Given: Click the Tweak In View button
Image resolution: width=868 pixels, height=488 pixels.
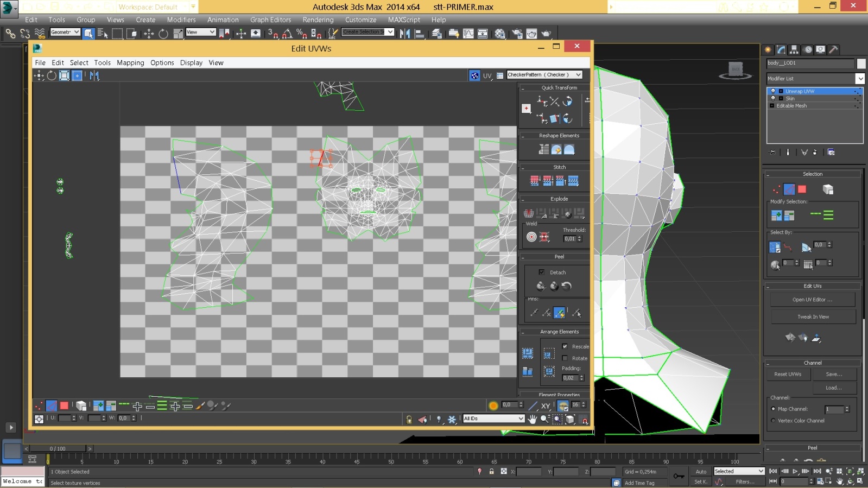Looking at the screenshot, I should click(x=813, y=317).
